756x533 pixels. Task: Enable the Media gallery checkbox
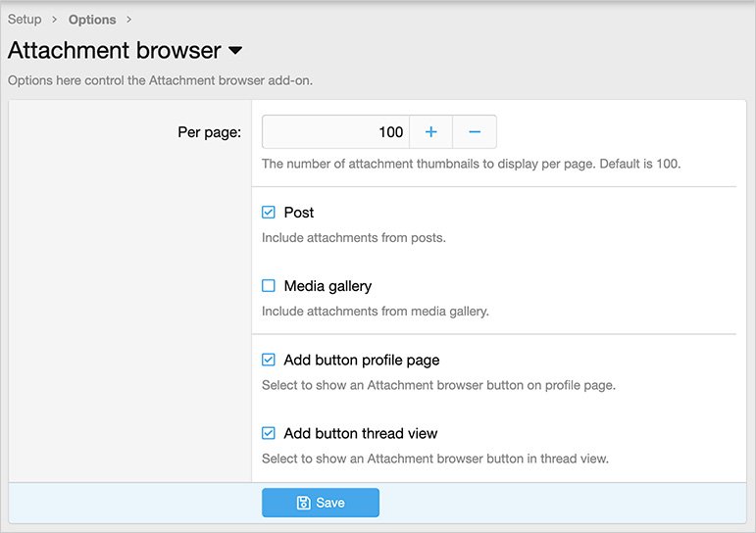point(269,286)
